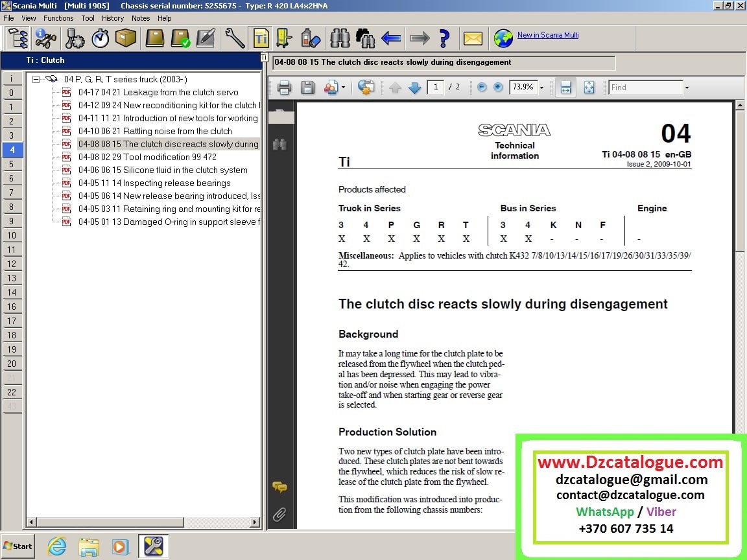Open the Help menu

pos(164,18)
